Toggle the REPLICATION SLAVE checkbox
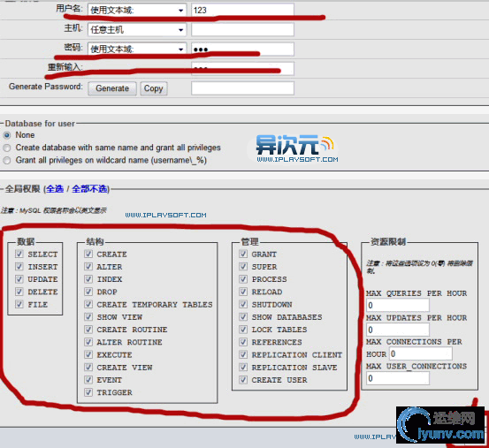Screen dimensions: 489x448 (x=243, y=367)
